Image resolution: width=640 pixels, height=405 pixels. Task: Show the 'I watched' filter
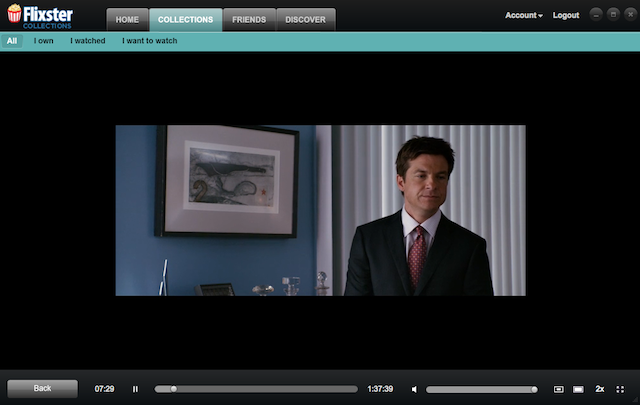click(88, 41)
